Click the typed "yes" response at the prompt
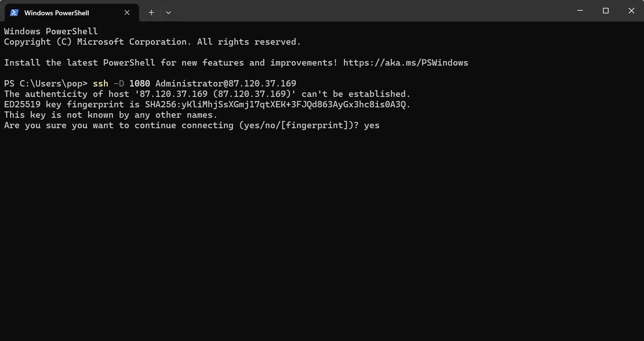Screen dimensions: 644x341 point(372,125)
